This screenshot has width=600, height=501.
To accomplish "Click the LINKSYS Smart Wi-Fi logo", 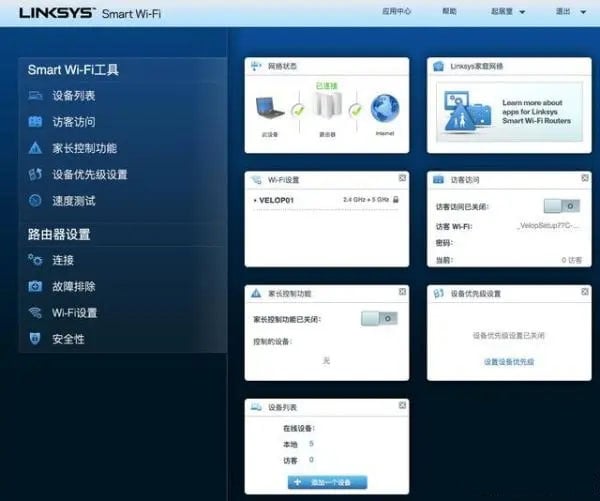I will point(90,13).
